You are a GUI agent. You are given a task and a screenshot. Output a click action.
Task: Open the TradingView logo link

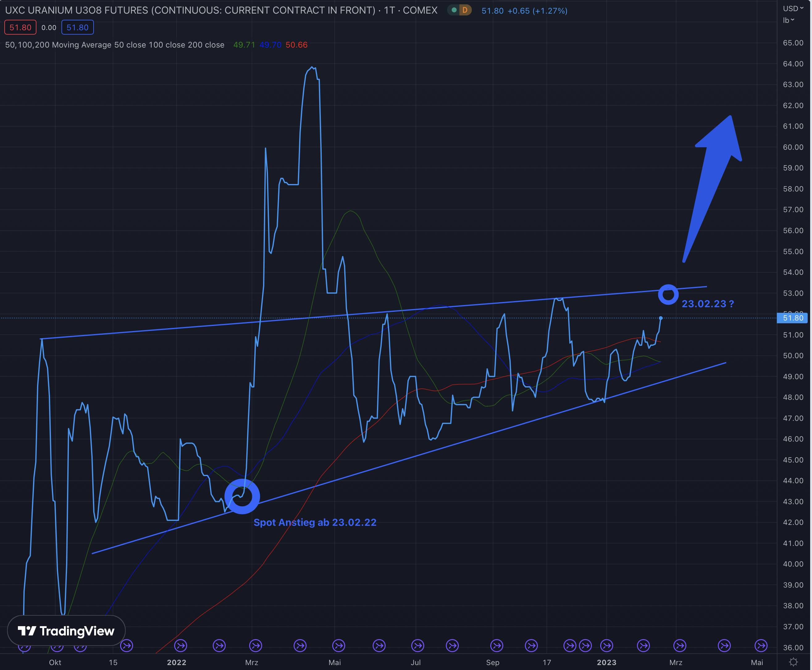coord(66,631)
